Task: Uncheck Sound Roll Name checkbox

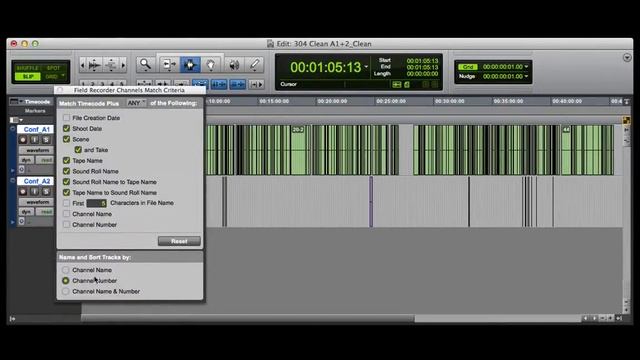Action: [x=67, y=171]
